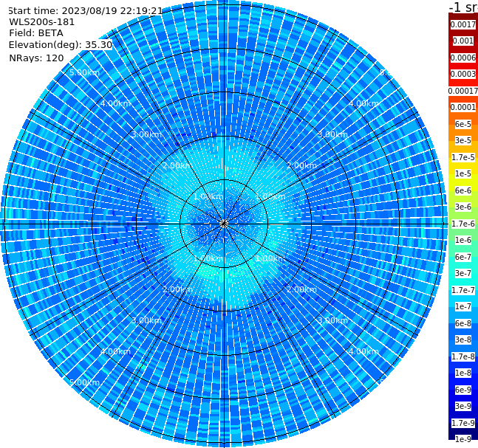Click the 6e-5 color bar label

coord(463,124)
